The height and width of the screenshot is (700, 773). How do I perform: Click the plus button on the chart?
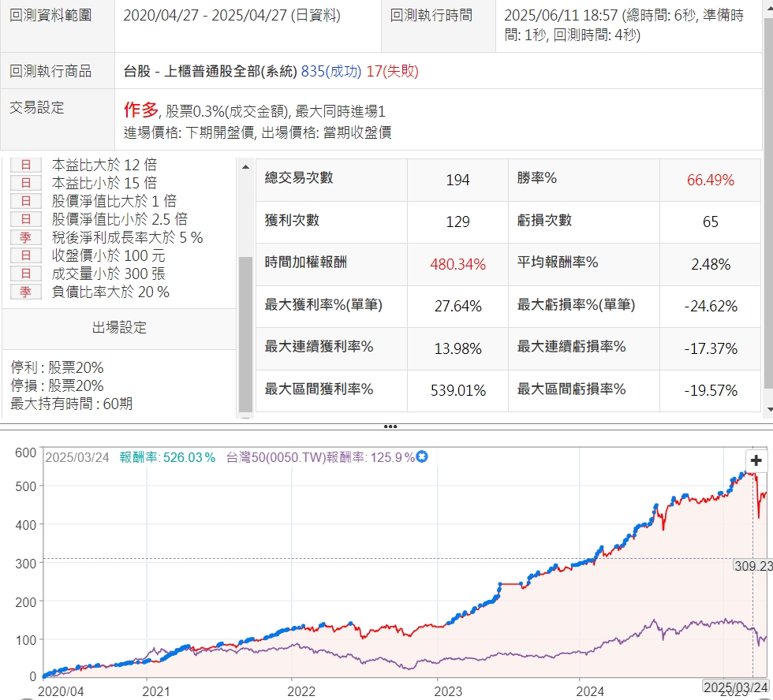pos(756,461)
